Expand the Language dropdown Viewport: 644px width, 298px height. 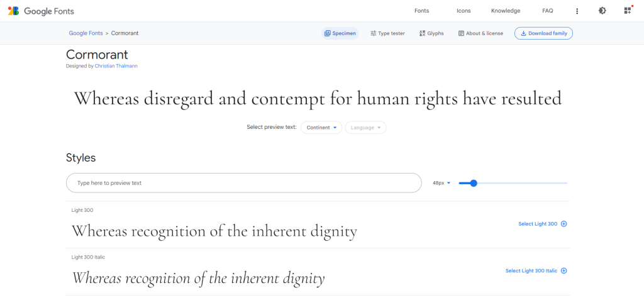pyautogui.click(x=365, y=128)
